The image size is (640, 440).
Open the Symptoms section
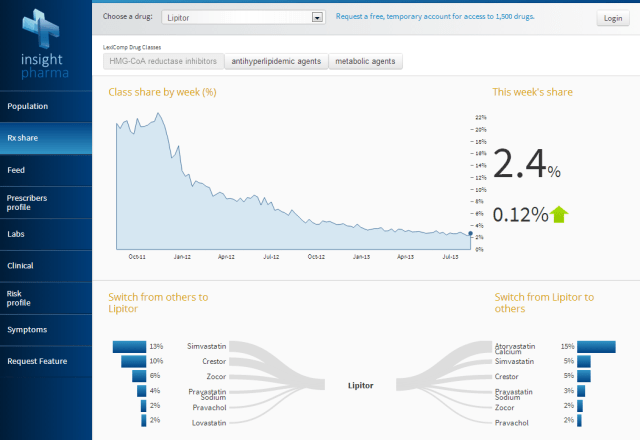[46, 329]
